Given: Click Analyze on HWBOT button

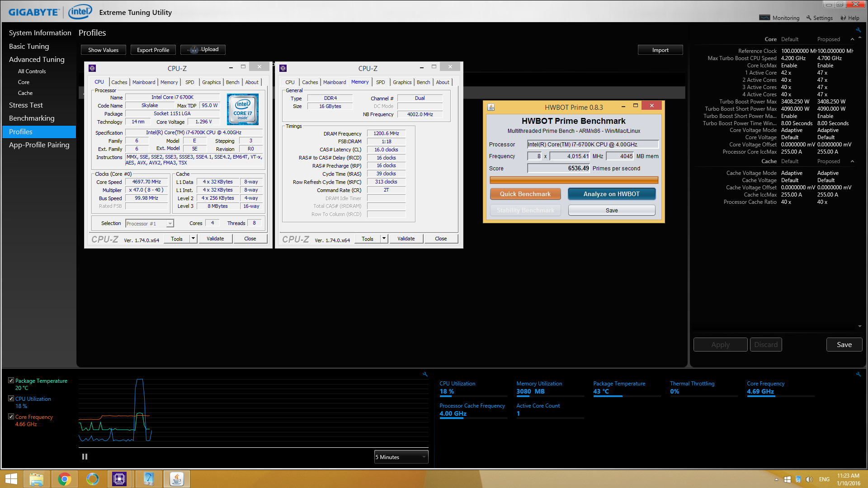Looking at the screenshot, I should point(612,194).
